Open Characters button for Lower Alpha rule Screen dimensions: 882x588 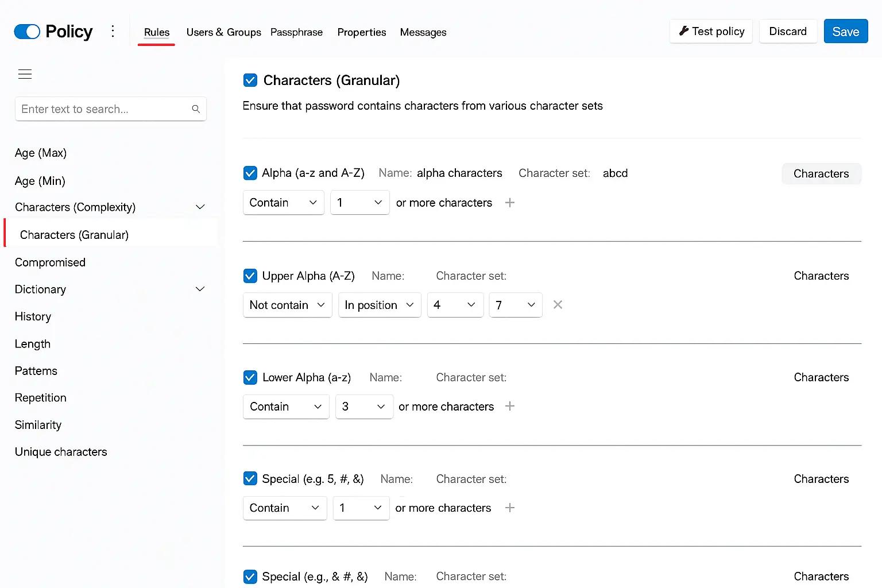(821, 377)
